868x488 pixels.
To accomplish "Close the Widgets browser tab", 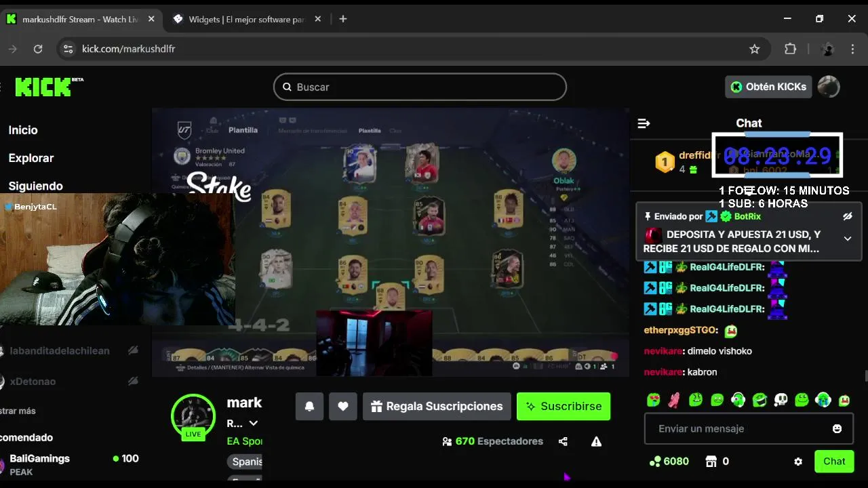I will (318, 19).
